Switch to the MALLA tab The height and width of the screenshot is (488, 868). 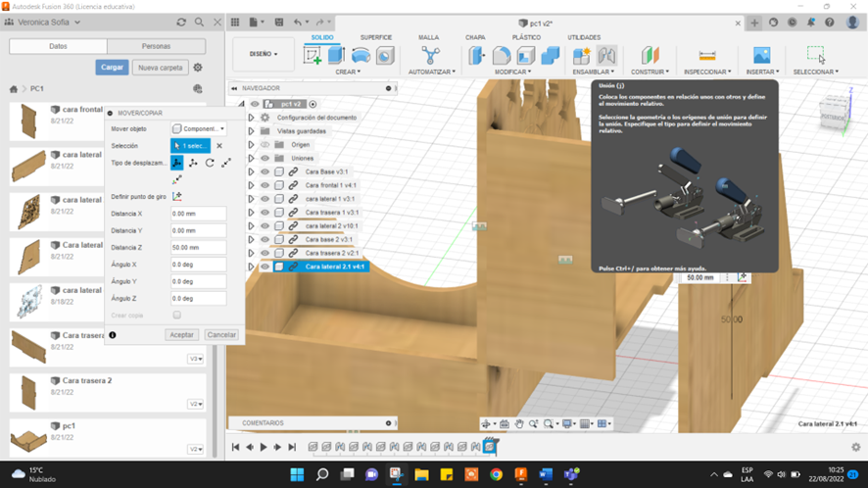(428, 37)
